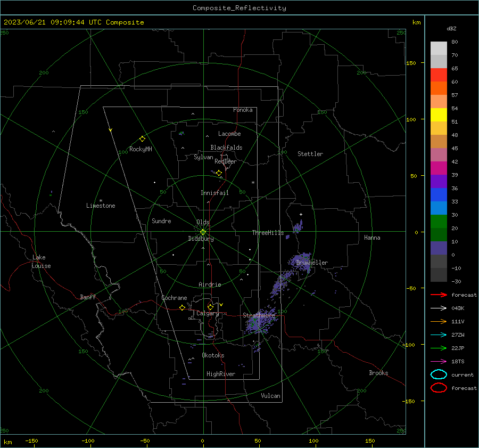This screenshot has width=479, height=448.
Task: Click the yellow diamond marker near RedDeer
Action: (219, 173)
